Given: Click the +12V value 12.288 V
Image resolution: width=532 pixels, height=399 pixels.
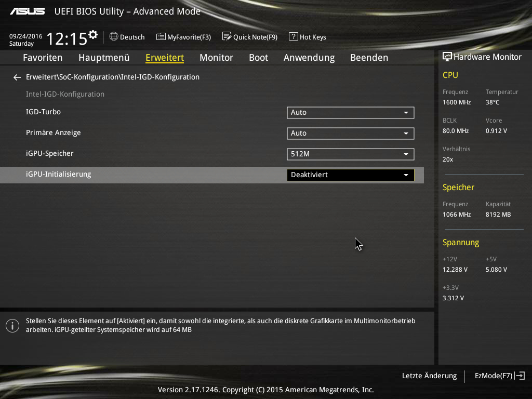Looking at the screenshot, I should pos(455,270).
